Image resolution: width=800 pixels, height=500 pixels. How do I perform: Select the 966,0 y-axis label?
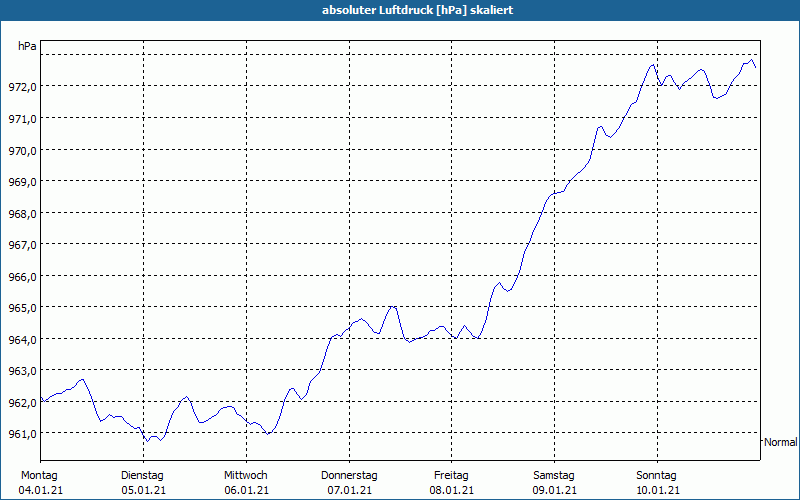click(22, 277)
